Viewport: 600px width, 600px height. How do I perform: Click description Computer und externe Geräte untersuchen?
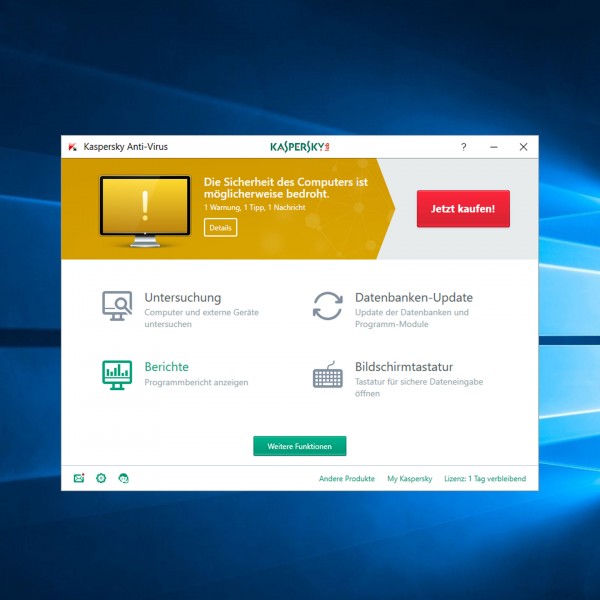click(x=201, y=318)
